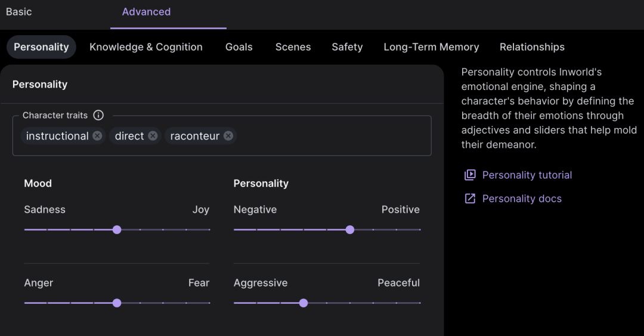Click the Character traits info icon

pyautogui.click(x=98, y=115)
